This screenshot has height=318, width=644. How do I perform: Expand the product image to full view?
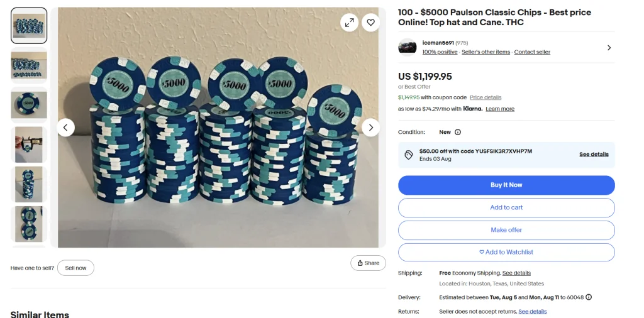pos(349,23)
